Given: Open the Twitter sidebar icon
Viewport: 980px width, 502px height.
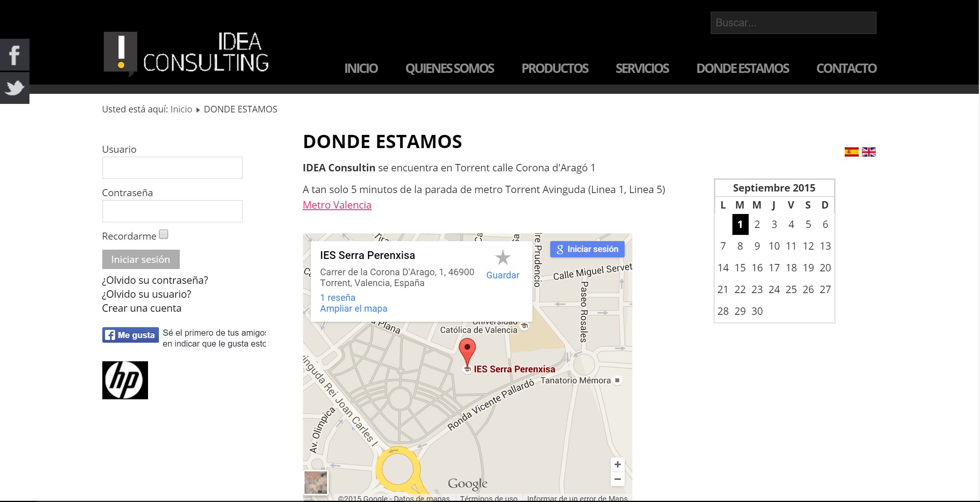Looking at the screenshot, I should click(14, 88).
